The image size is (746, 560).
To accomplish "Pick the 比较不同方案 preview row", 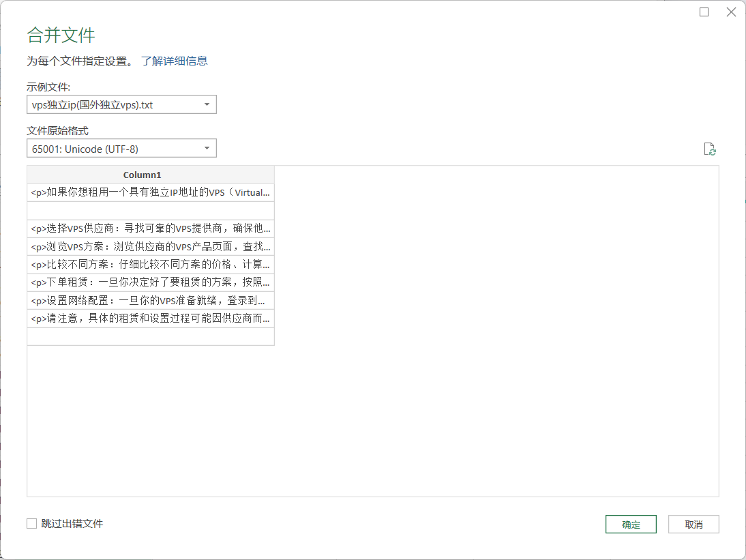I will click(x=151, y=264).
